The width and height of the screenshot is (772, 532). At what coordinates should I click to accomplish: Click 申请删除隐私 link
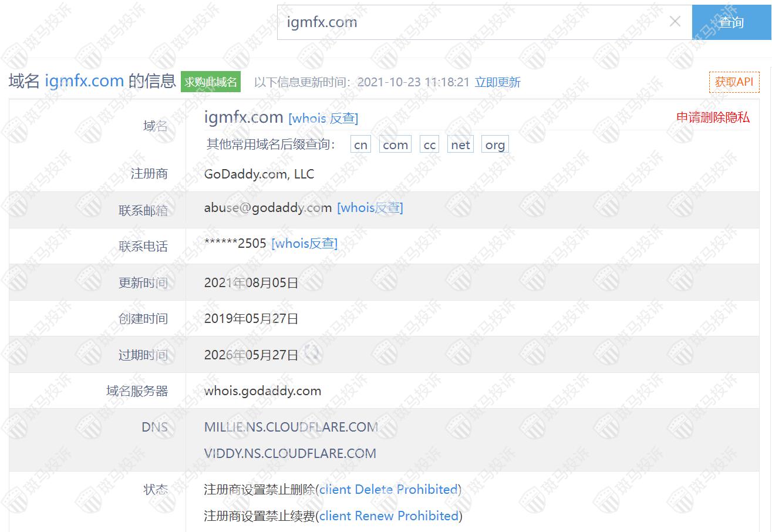(x=713, y=117)
